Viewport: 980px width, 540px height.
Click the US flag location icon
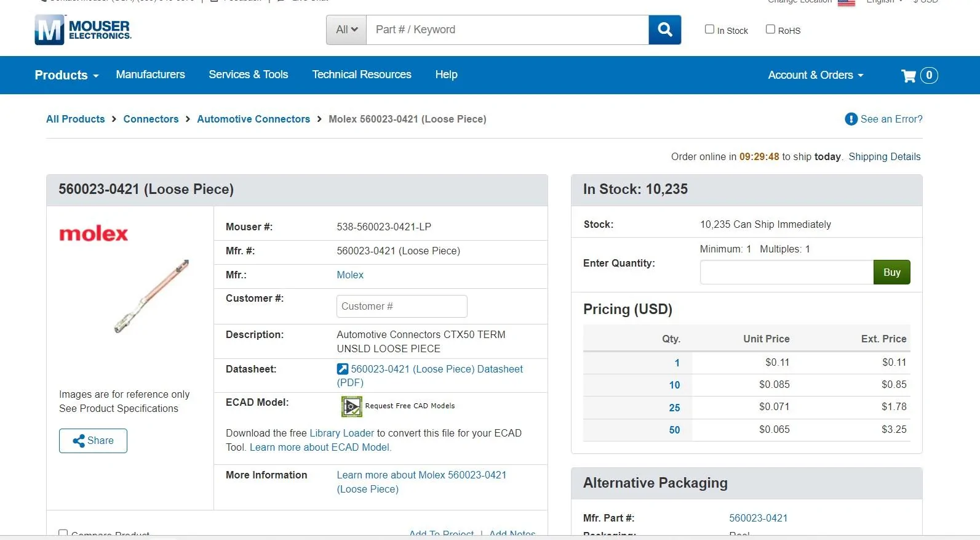[x=847, y=2]
